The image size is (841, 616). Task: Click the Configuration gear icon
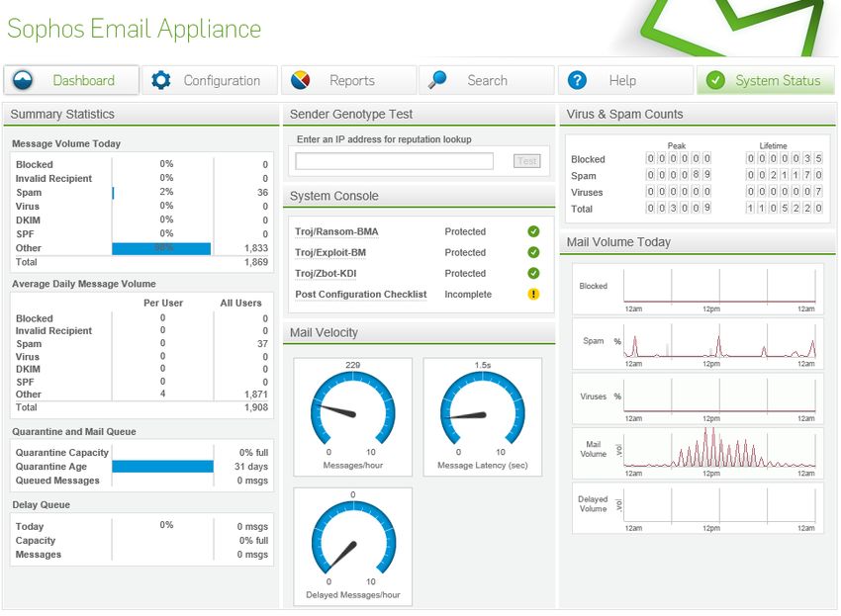(x=161, y=80)
